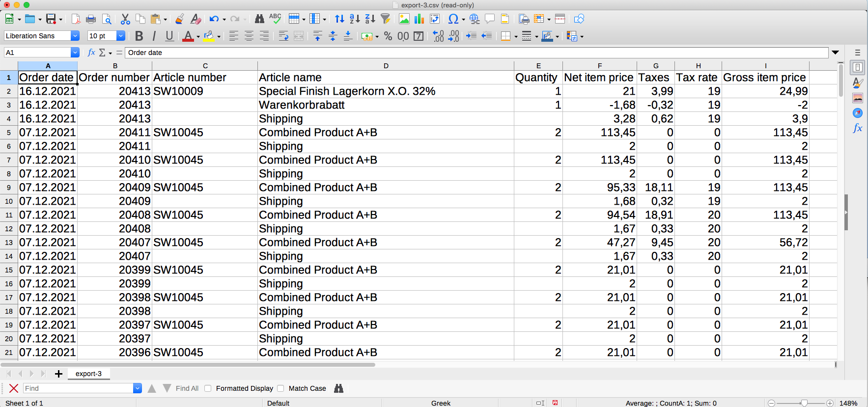868x407 pixels.
Task: Sort ascending with the A-Z icon
Action: (x=355, y=19)
